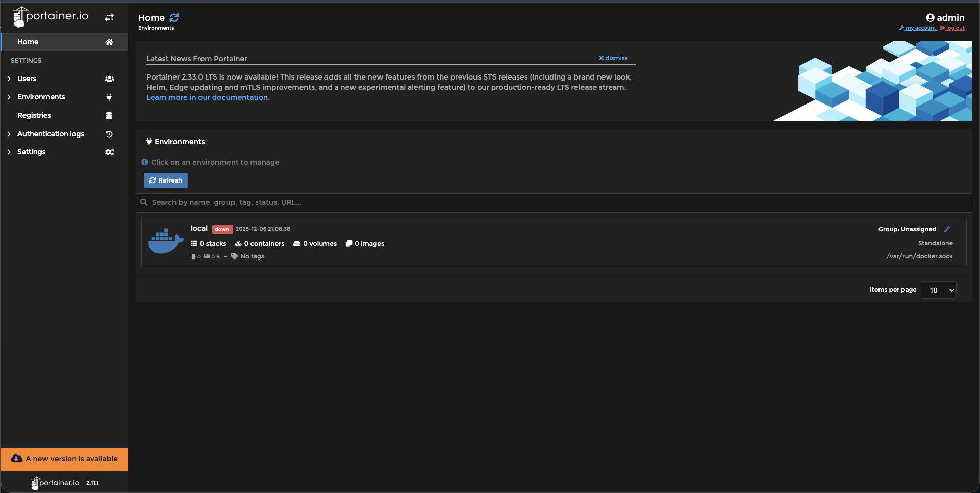Click the SETTINGS section label in the sidebar

coord(26,61)
